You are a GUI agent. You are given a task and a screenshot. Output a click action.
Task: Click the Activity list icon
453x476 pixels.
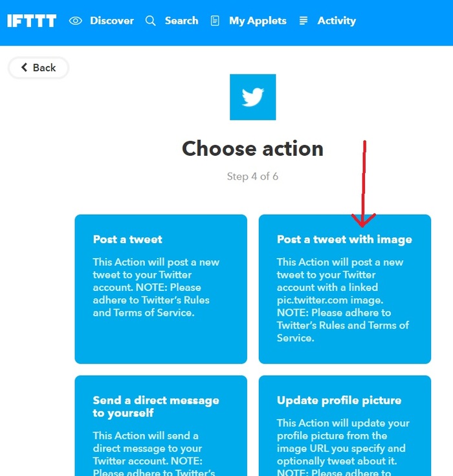[x=304, y=21]
